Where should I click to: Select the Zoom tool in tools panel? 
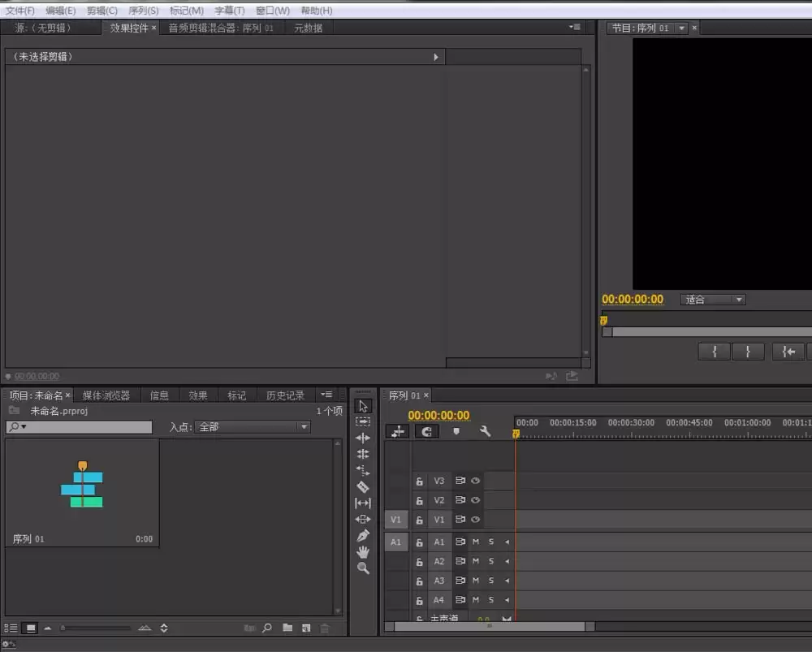363,569
